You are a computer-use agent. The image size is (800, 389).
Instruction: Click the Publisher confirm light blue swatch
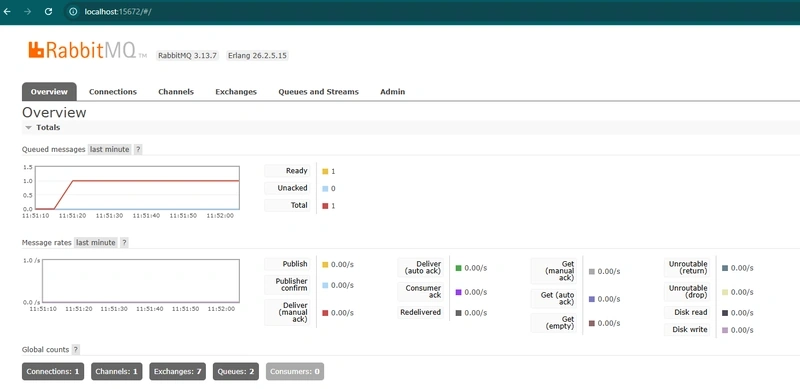click(325, 285)
